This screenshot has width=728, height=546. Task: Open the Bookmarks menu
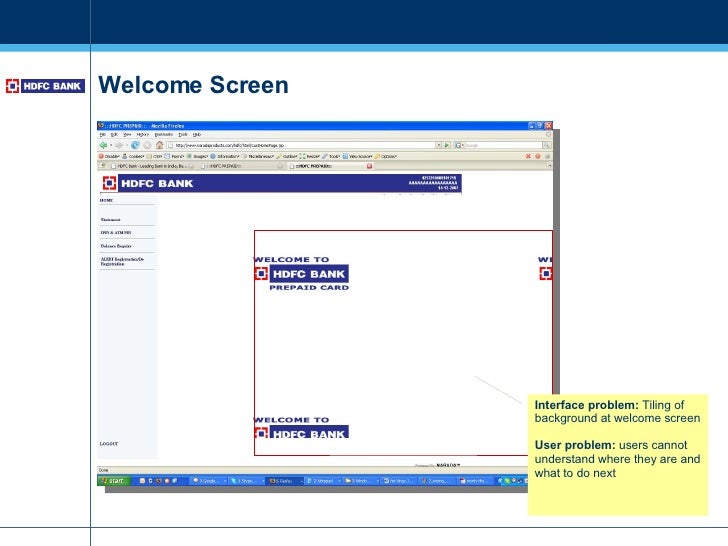163,135
